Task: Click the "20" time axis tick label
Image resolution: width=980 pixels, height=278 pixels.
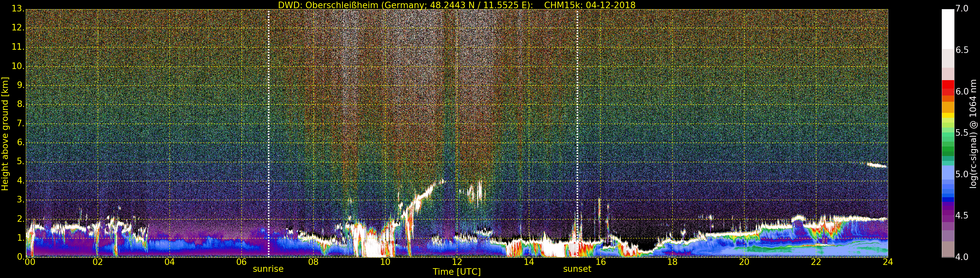Action: click(744, 262)
